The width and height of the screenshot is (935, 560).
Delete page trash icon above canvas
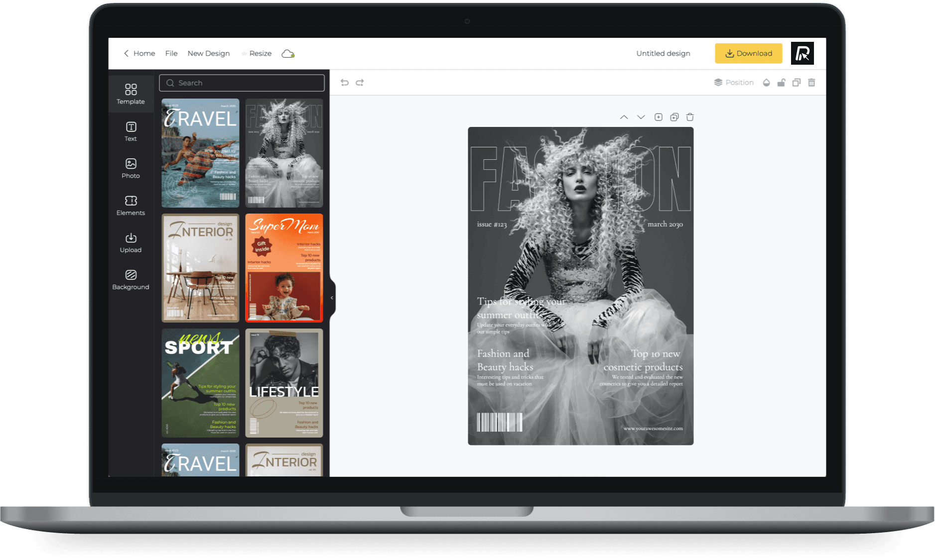(x=690, y=117)
